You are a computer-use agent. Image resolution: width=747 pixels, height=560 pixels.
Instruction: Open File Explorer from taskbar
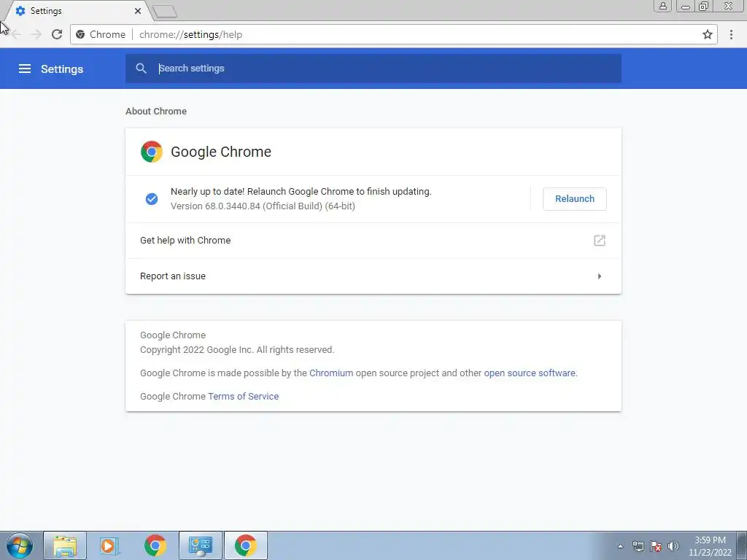65,545
